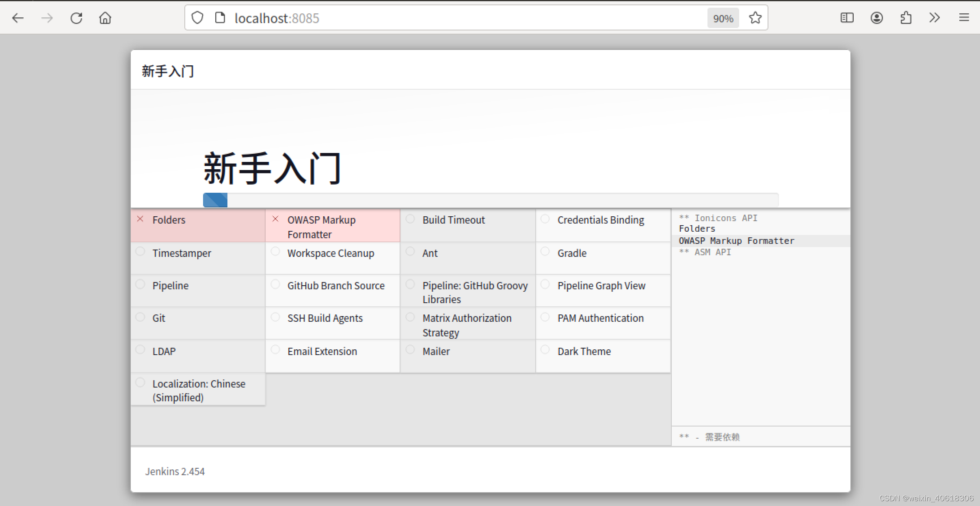Reload the page with the refresh icon
980x506 pixels.
point(76,18)
